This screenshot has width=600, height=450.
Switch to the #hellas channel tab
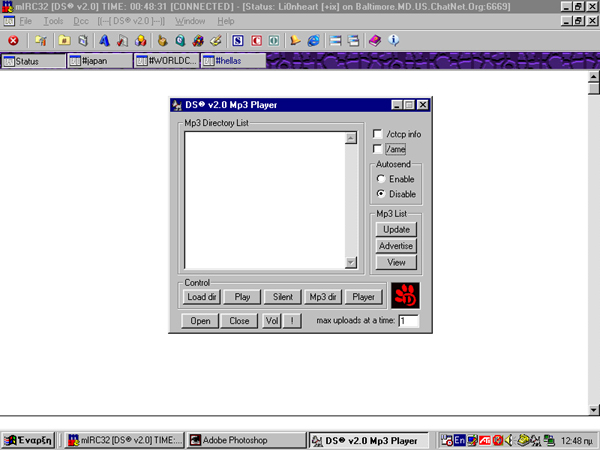click(233, 61)
